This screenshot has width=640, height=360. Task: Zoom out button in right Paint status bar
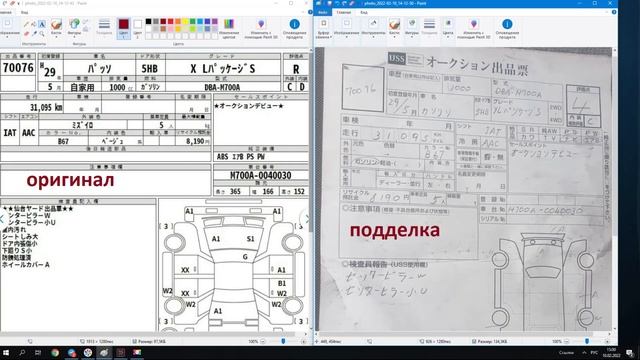point(567,341)
